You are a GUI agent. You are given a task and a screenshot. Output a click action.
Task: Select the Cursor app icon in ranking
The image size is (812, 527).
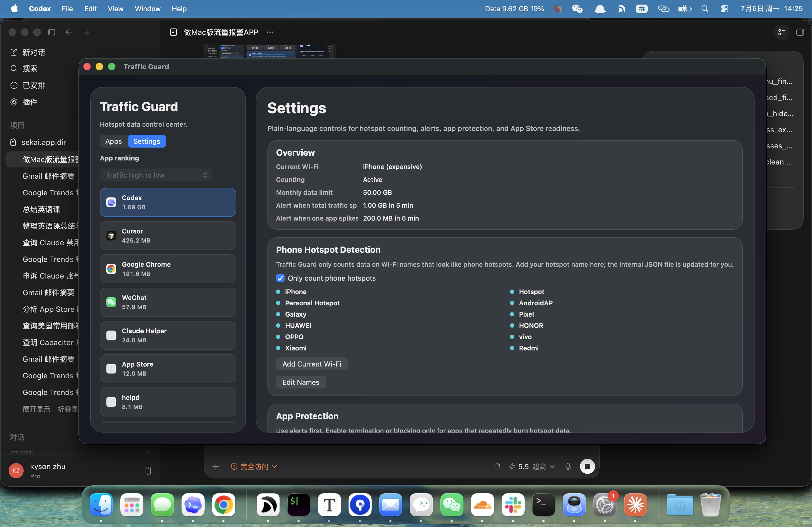click(x=111, y=236)
